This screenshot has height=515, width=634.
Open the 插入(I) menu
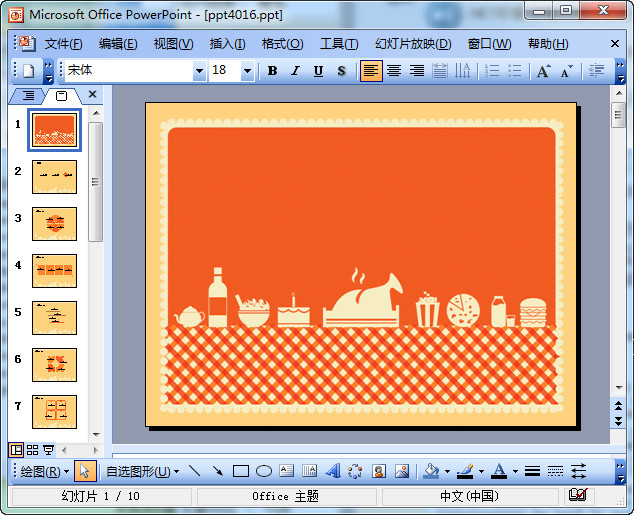(227, 44)
